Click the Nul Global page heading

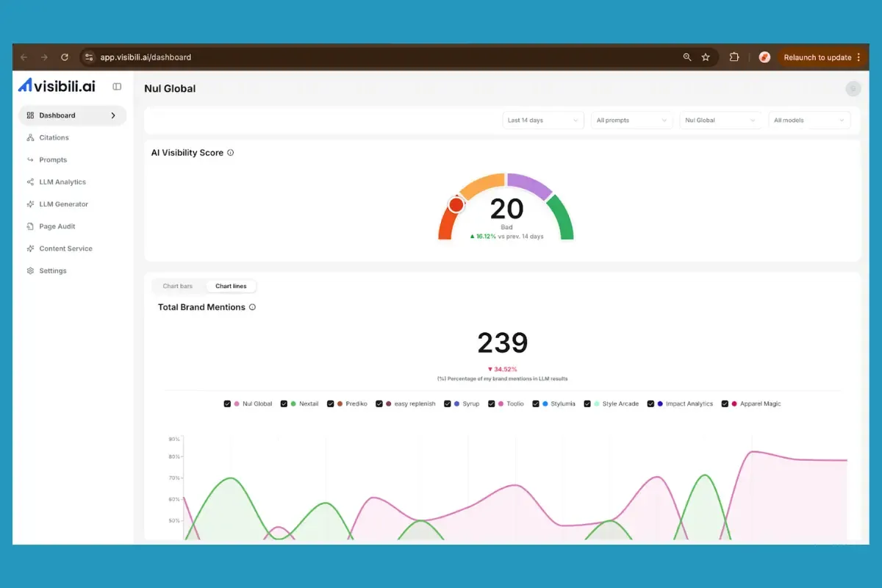(x=170, y=89)
